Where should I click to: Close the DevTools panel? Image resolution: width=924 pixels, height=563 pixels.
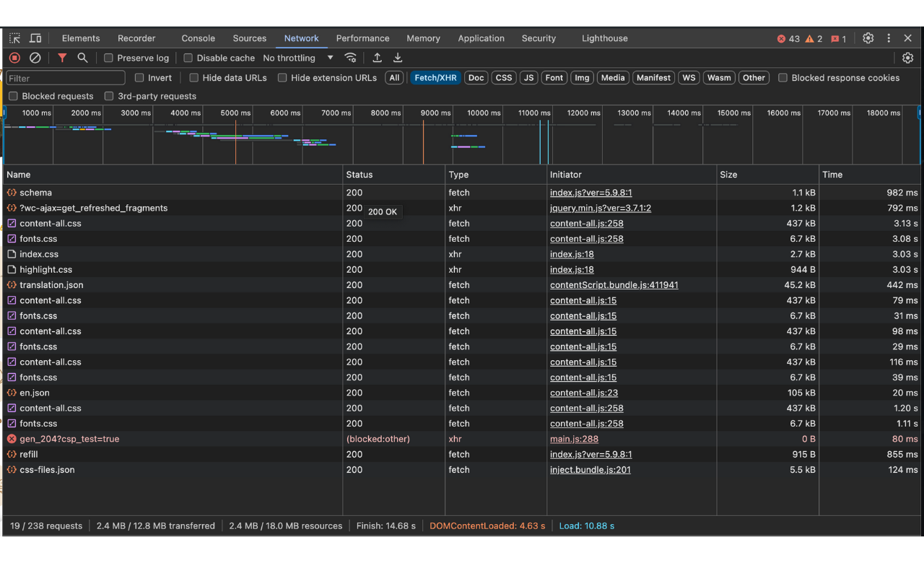point(907,38)
